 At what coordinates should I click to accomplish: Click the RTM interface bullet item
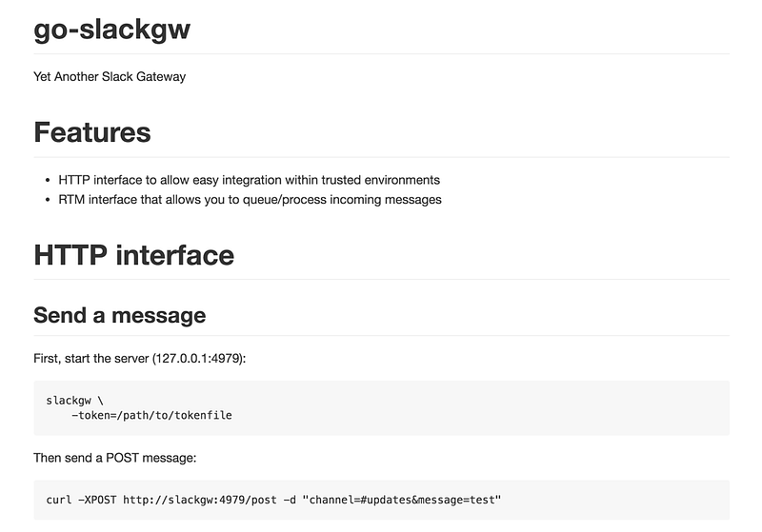coord(250,200)
